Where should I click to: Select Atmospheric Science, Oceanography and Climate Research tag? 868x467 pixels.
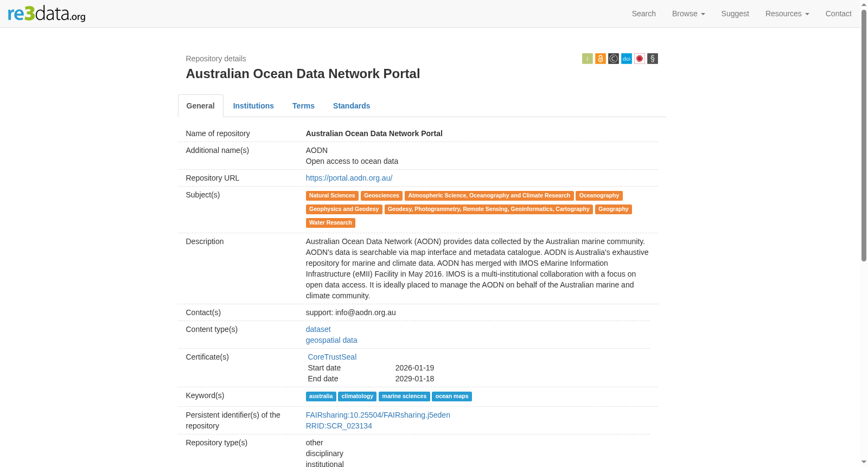tap(489, 196)
